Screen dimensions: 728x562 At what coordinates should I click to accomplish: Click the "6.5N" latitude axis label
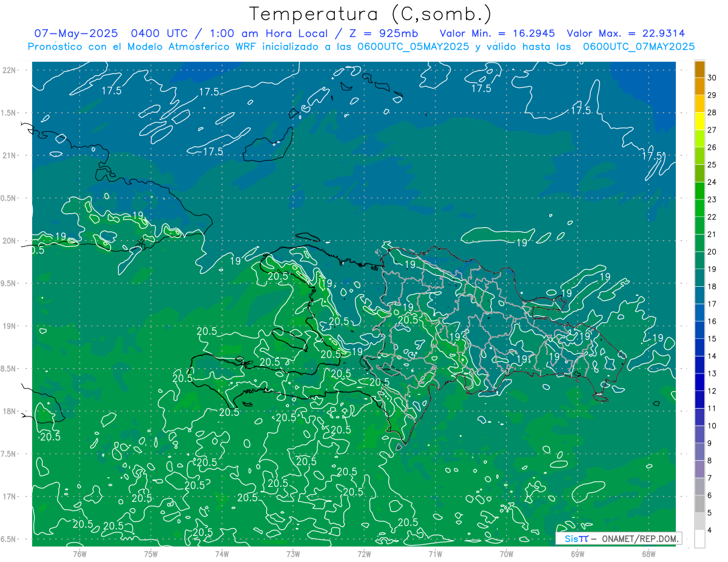pyautogui.click(x=9, y=539)
